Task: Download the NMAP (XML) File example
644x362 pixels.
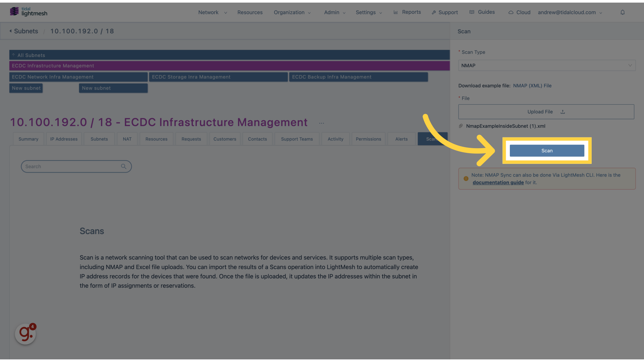Action: (x=532, y=86)
